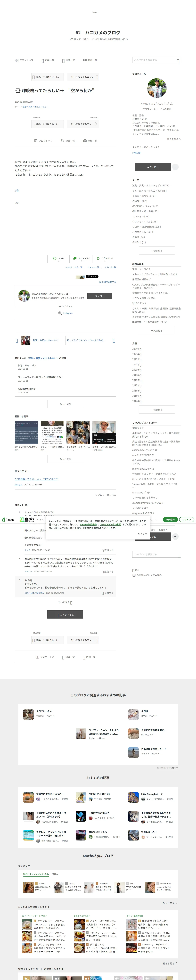This screenshot has width=196, height=980.
Task: Expand the 2019年 monthly archive
Action: 137,375
